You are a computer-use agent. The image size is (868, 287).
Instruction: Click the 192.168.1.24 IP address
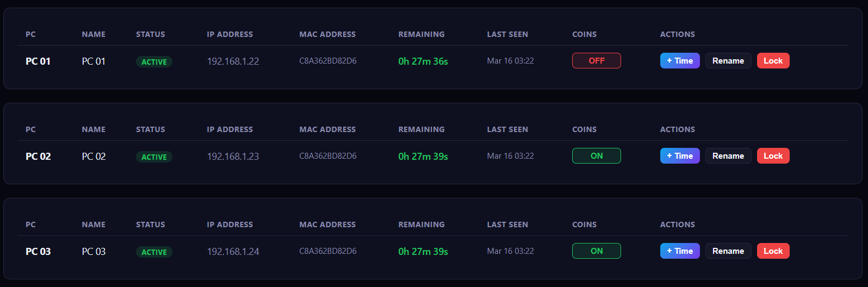(233, 252)
